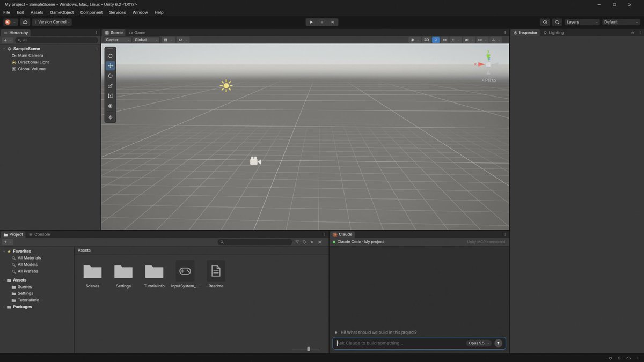Click the Scene view orientation gizmo
Screen dimensions: 644x362
(487, 64)
